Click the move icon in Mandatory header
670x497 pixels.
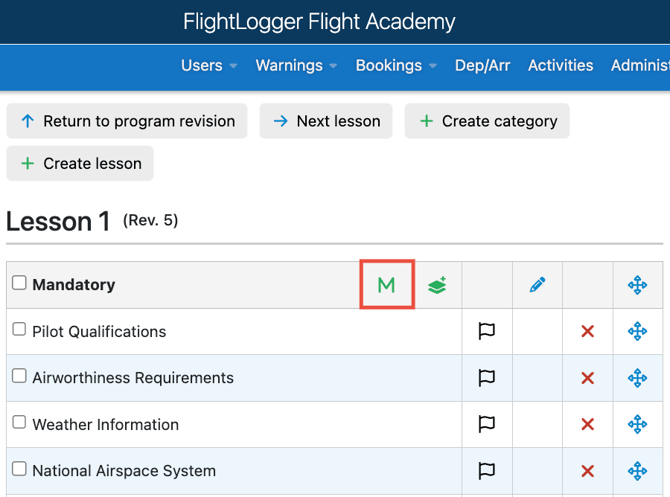click(637, 285)
